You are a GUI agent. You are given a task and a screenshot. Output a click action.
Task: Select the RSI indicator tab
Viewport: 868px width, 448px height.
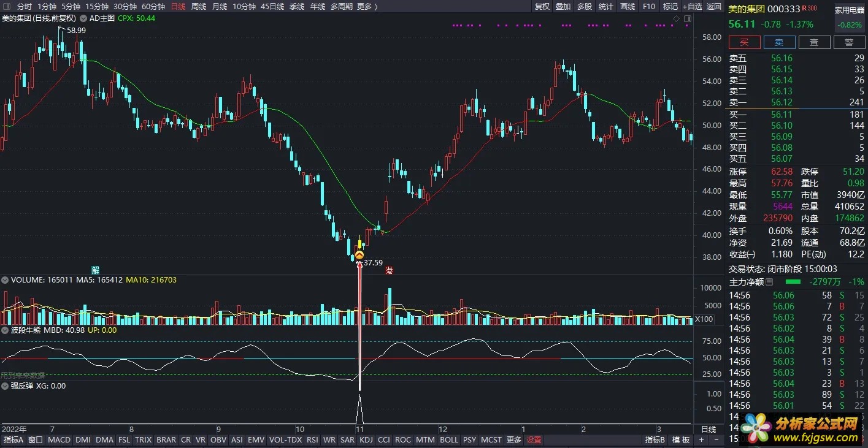[x=313, y=440]
